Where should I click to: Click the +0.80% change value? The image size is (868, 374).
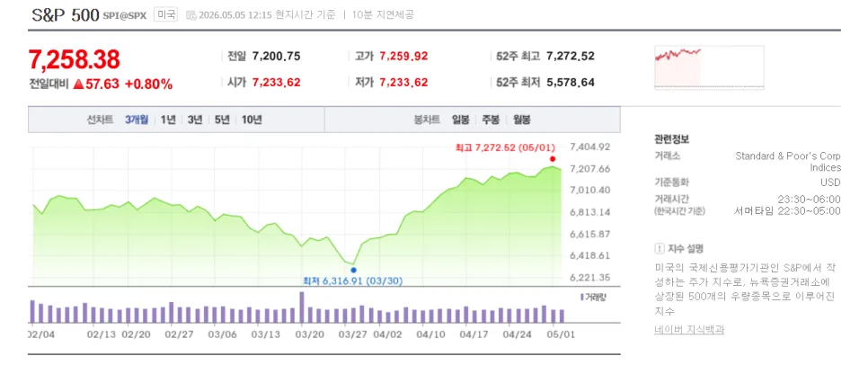coord(148,85)
